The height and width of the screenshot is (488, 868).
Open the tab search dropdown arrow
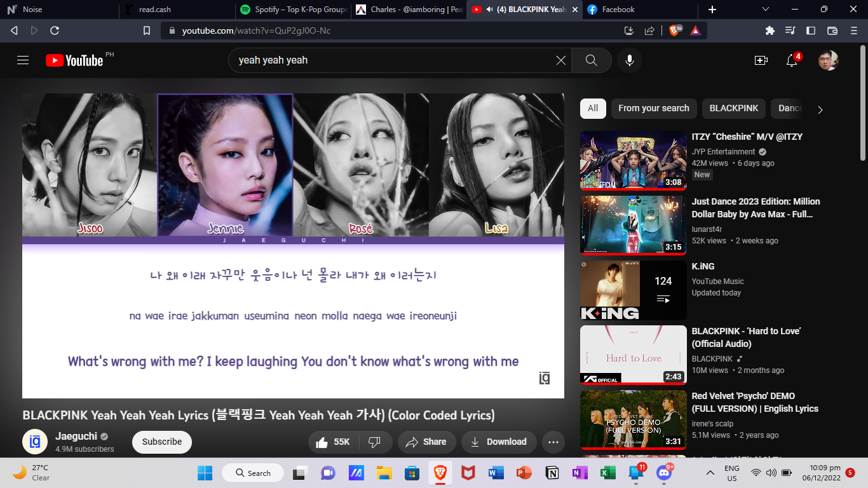(766, 10)
